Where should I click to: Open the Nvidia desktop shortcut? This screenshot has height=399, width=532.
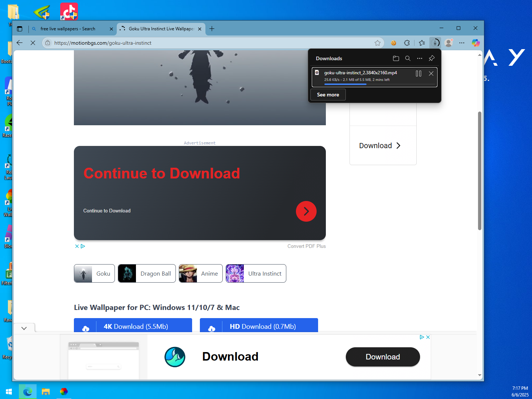41,12
